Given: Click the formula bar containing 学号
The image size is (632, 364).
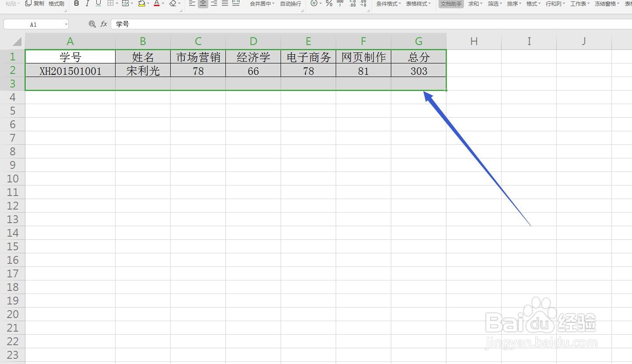Looking at the screenshot, I should pos(371,24).
